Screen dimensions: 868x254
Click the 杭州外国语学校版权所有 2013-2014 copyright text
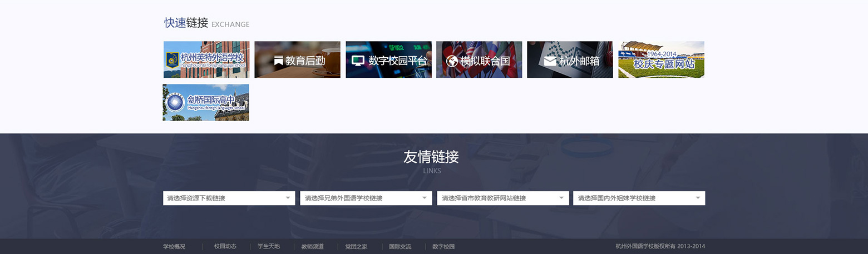tap(660, 246)
